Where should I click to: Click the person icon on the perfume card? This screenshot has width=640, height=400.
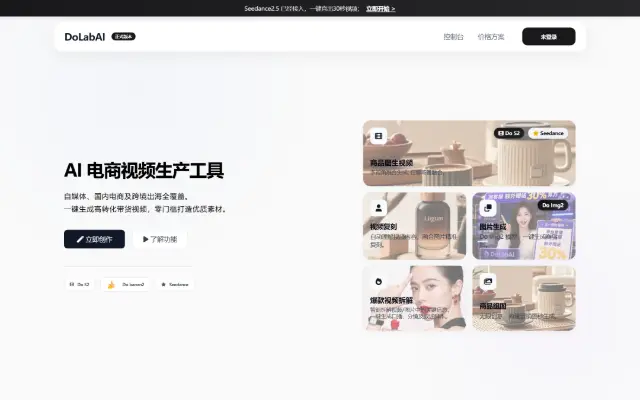coord(378,208)
